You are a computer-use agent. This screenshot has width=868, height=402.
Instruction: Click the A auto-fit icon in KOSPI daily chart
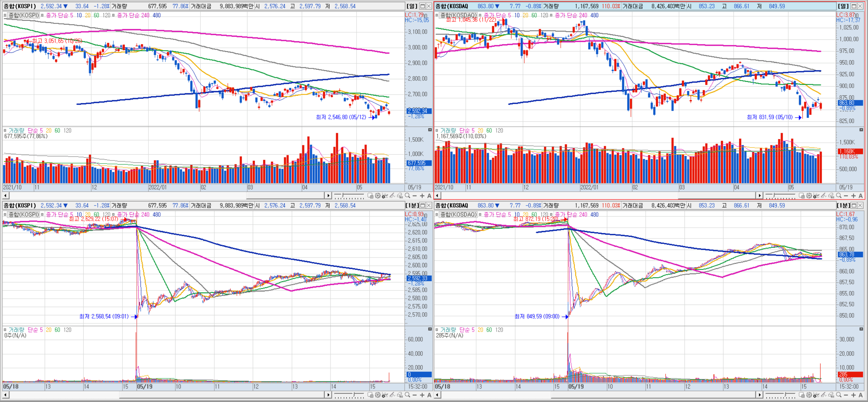click(x=429, y=196)
